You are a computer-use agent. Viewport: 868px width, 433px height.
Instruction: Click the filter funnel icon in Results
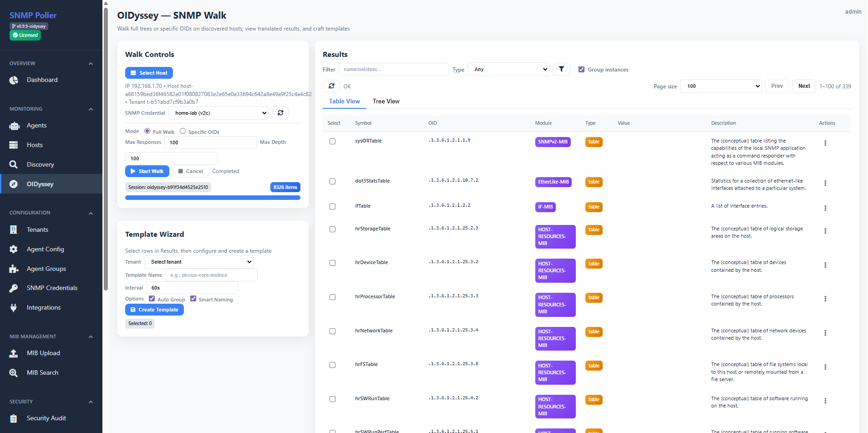click(561, 69)
